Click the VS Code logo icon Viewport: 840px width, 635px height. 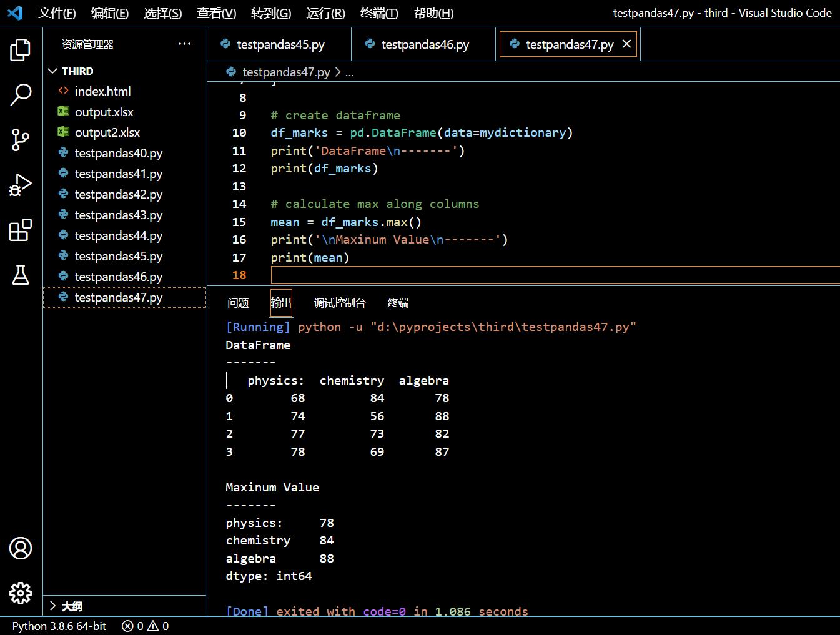pos(15,12)
